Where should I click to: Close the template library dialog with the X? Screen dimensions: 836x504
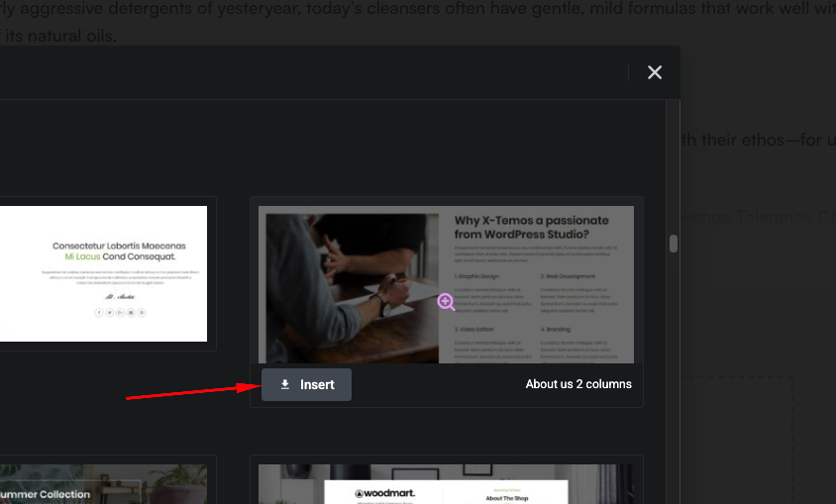coord(654,72)
